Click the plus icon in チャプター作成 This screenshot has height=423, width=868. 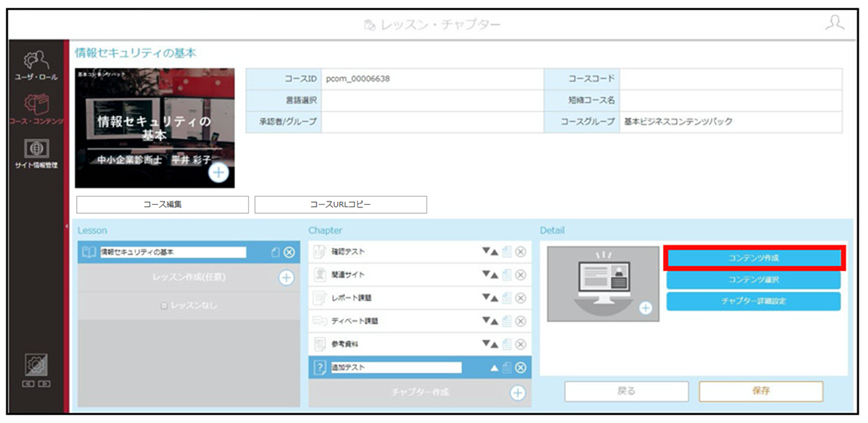click(517, 393)
